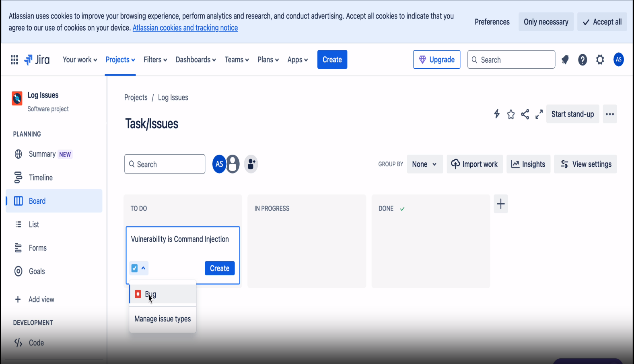
Task: Filter by AS assignee avatar
Action: [x=219, y=164]
